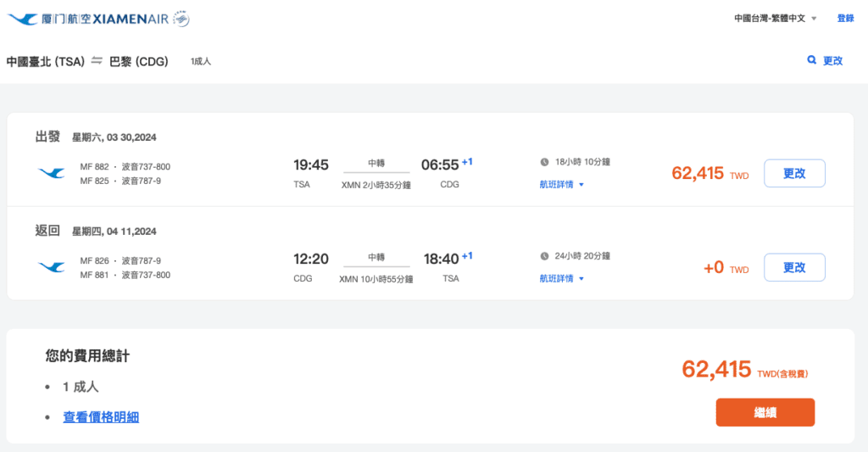
Task: Click the 出發 section label
Action: pyautogui.click(x=47, y=137)
